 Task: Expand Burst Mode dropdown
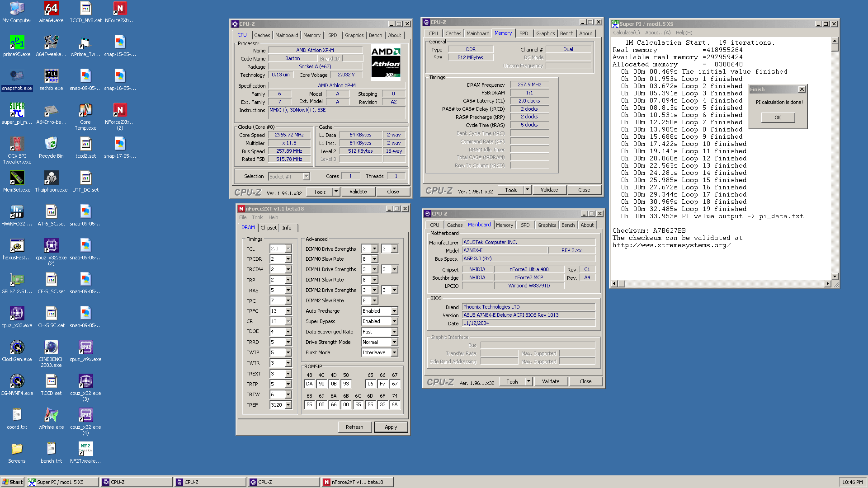point(394,352)
